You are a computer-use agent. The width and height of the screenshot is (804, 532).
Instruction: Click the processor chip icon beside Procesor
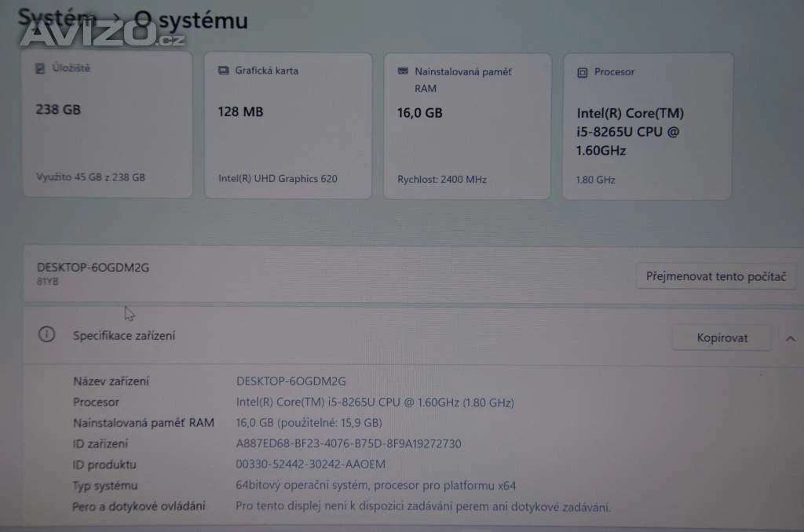(x=582, y=72)
